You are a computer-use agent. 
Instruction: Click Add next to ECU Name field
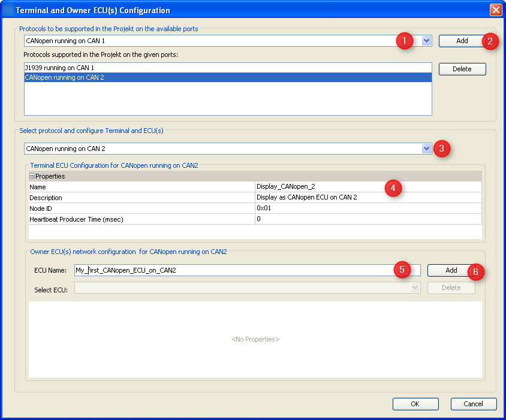pos(451,271)
